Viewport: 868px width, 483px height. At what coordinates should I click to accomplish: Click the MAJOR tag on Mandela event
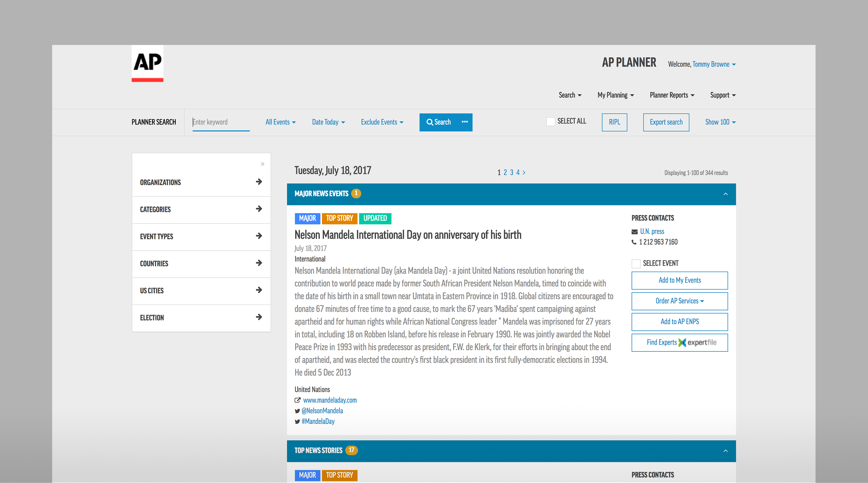click(307, 218)
